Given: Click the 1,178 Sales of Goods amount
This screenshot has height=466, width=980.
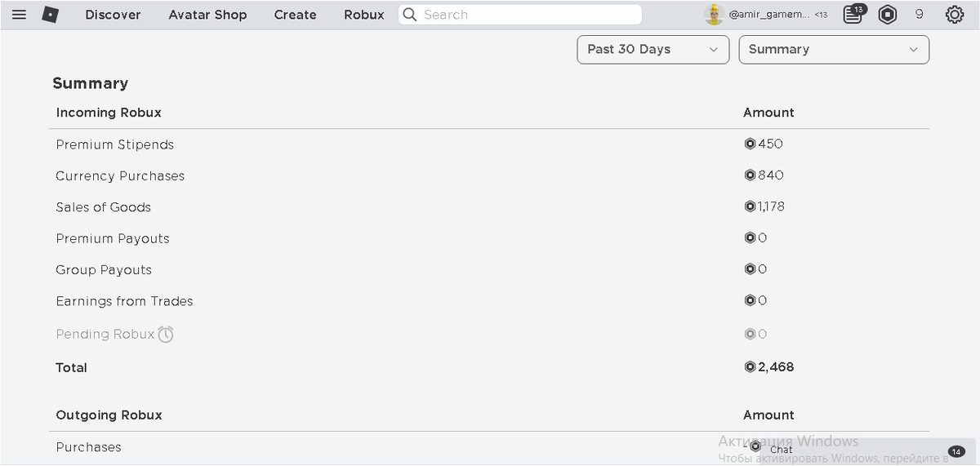Looking at the screenshot, I should point(771,206).
